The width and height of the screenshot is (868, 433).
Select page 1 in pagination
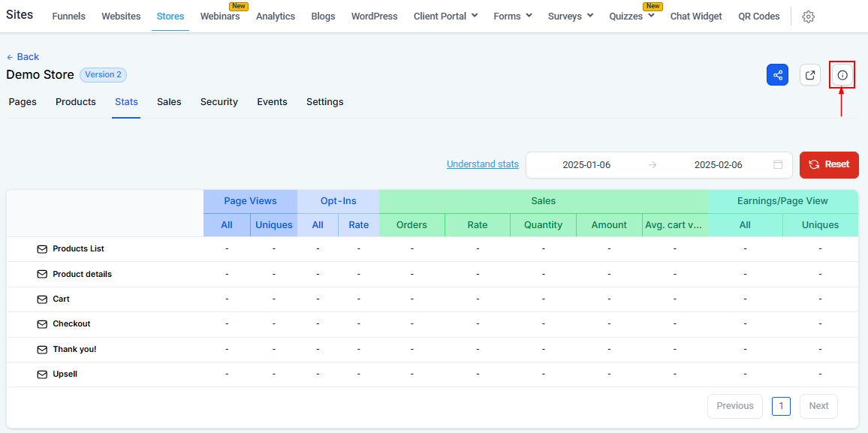[x=781, y=406]
